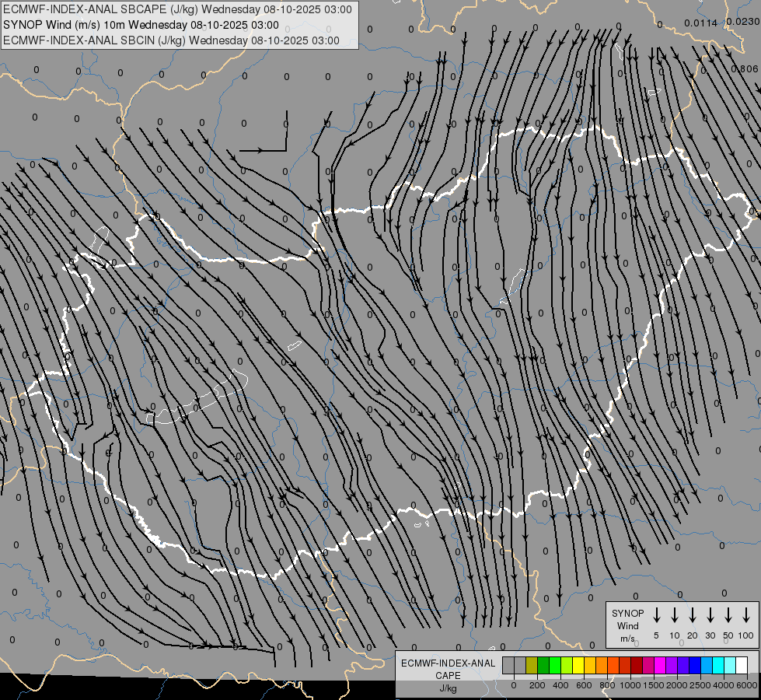Click the 'SYNOP Wind m/s' legend label
Image resolution: width=761 pixels, height=700 pixels.
[x=627, y=625]
